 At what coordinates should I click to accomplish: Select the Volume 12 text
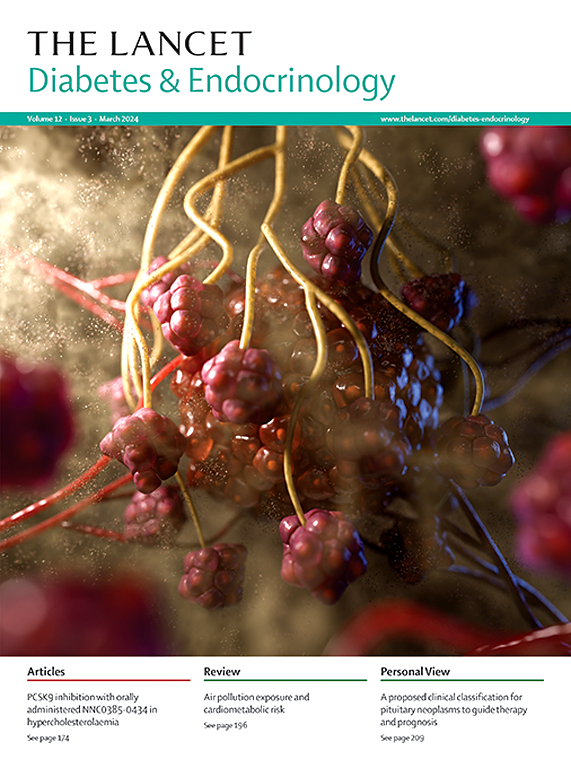click(43, 119)
